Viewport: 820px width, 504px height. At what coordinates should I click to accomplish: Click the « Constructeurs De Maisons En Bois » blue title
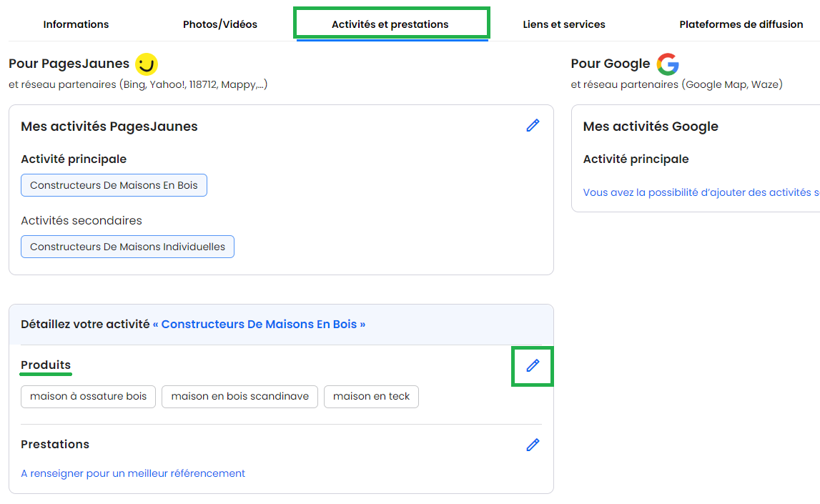point(259,324)
